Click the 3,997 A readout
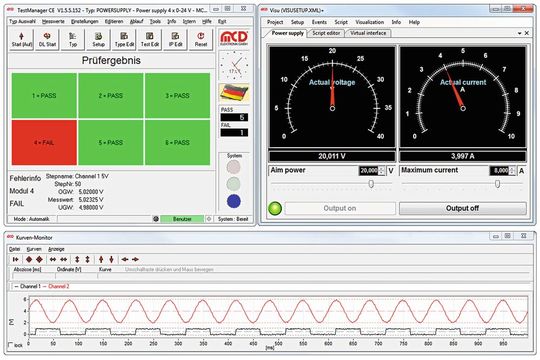Screen dimensions: 540x360 coord(463,156)
